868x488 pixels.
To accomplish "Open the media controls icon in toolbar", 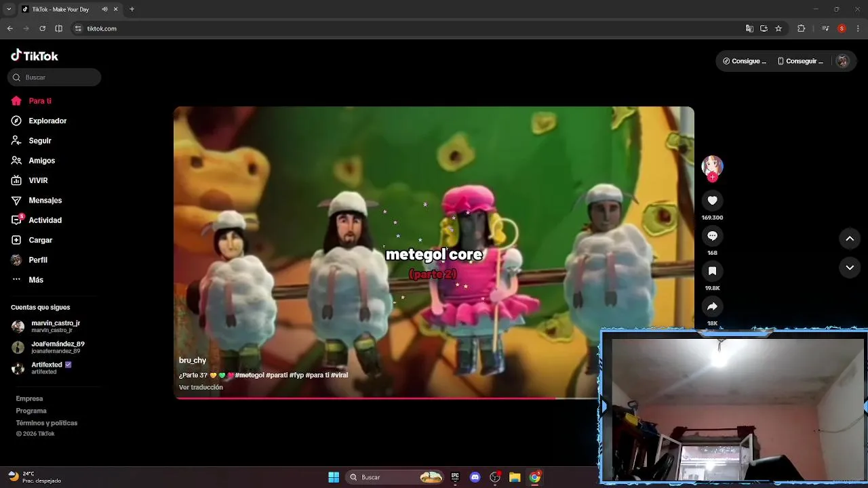I will (x=825, y=28).
